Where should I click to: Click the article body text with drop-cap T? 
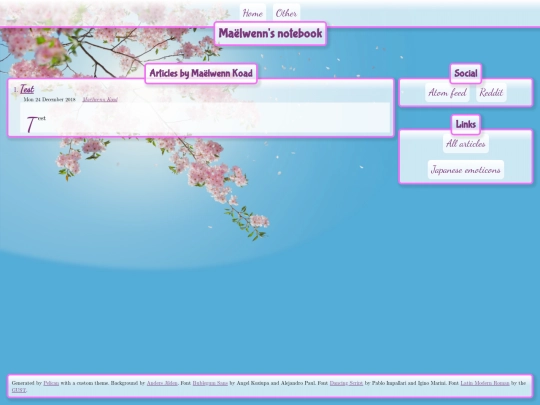click(36, 124)
